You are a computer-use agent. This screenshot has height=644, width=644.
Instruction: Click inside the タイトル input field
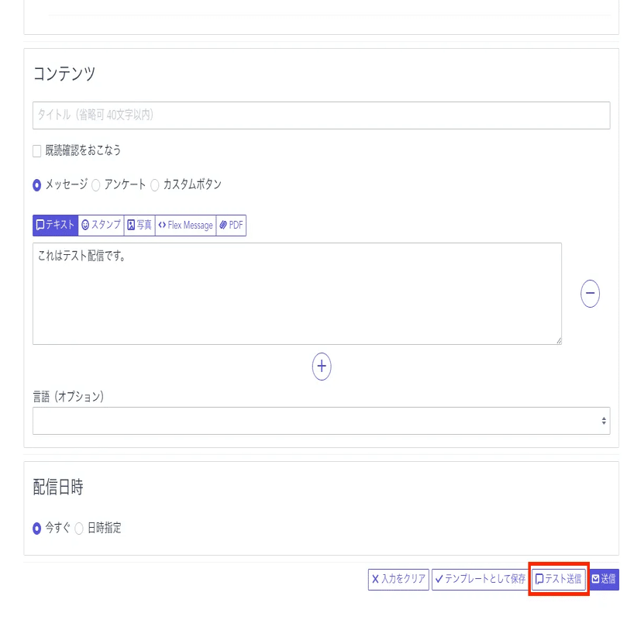pyautogui.click(x=320, y=115)
